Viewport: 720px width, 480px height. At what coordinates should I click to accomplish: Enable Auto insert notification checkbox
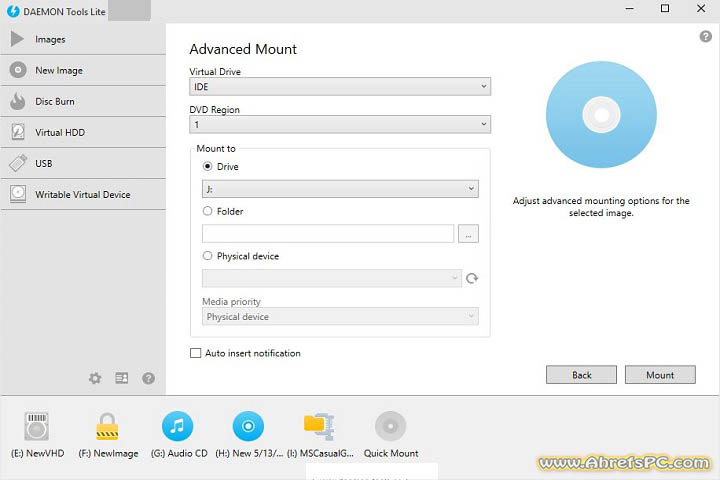coord(196,353)
